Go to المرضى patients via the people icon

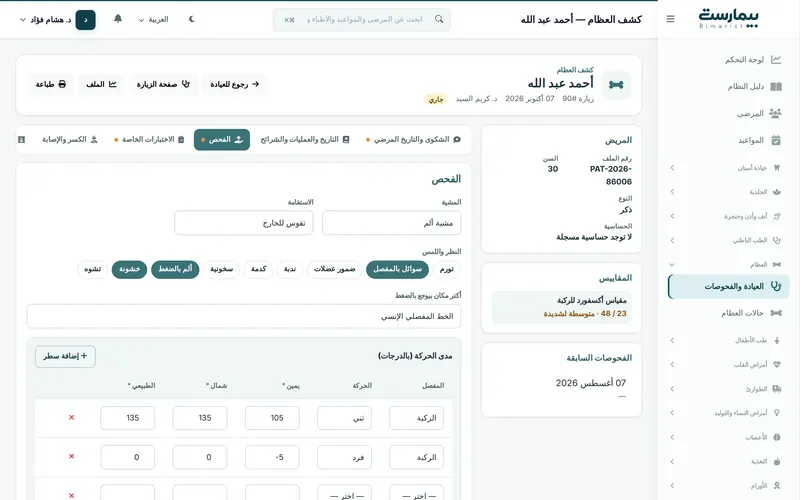click(775, 113)
